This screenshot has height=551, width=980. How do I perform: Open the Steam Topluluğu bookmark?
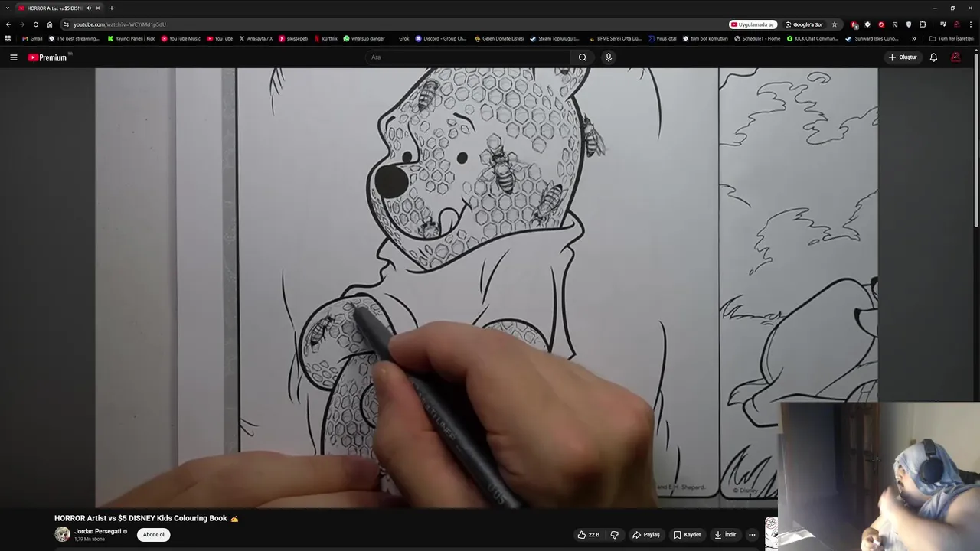click(555, 38)
